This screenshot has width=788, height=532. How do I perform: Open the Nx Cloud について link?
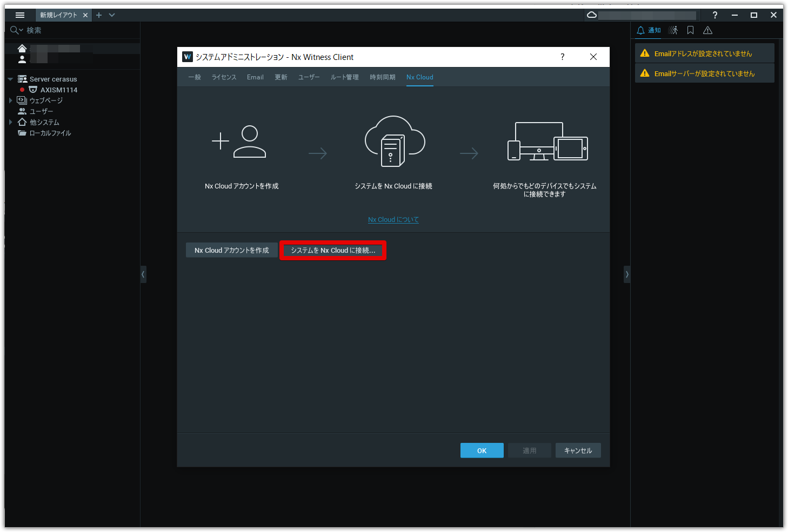tap(393, 220)
